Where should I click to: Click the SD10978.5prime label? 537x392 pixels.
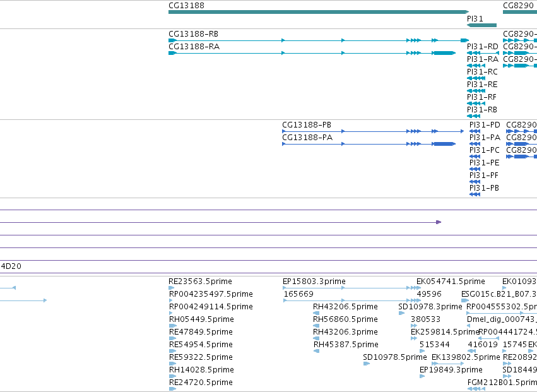(x=395, y=357)
